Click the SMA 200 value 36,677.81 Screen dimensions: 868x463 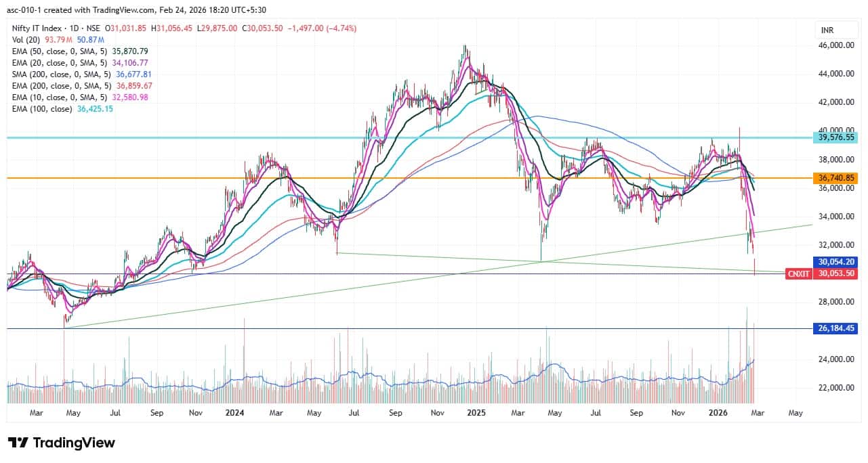[135, 74]
